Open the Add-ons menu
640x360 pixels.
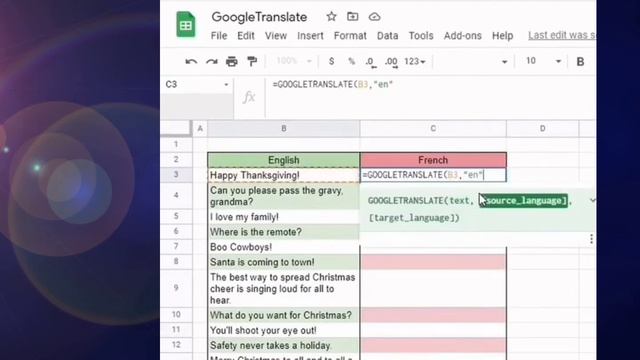click(x=462, y=36)
